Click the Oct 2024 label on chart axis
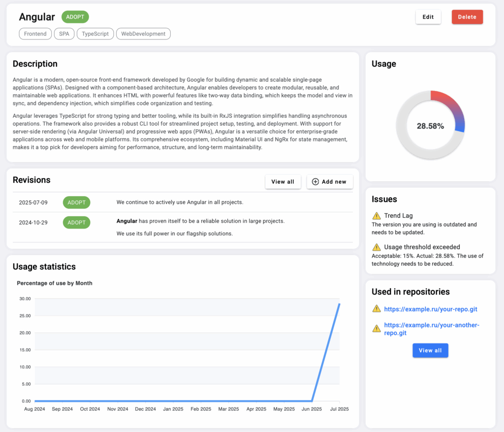The width and height of the screenshot is (504, 432). 90,409
